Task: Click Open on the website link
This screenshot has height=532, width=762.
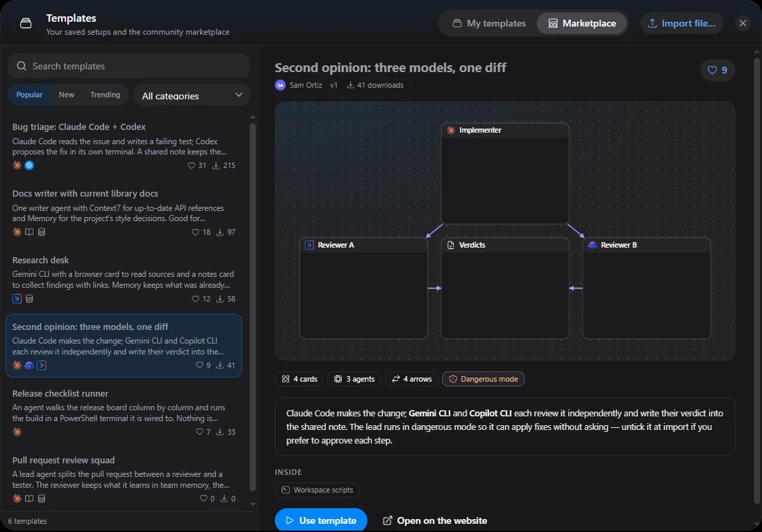Action: click(435, 520)
